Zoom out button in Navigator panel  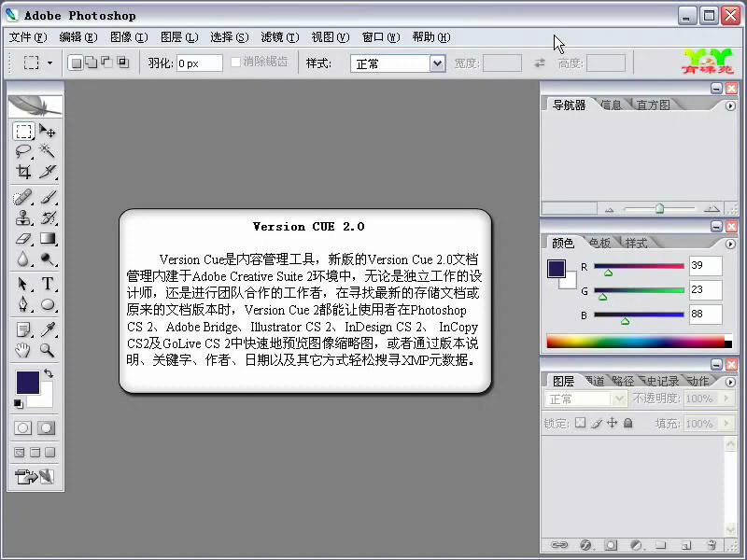(610, 209)
